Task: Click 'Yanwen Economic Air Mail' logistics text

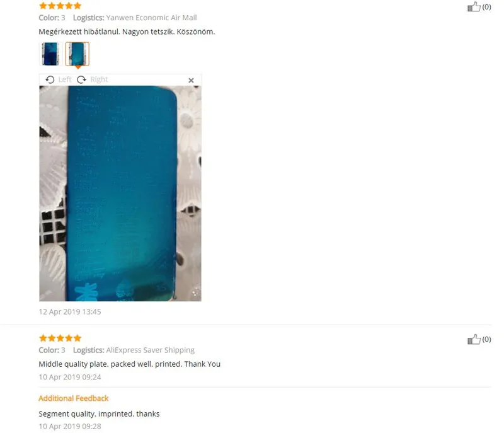Action: (x=151, y=18)
